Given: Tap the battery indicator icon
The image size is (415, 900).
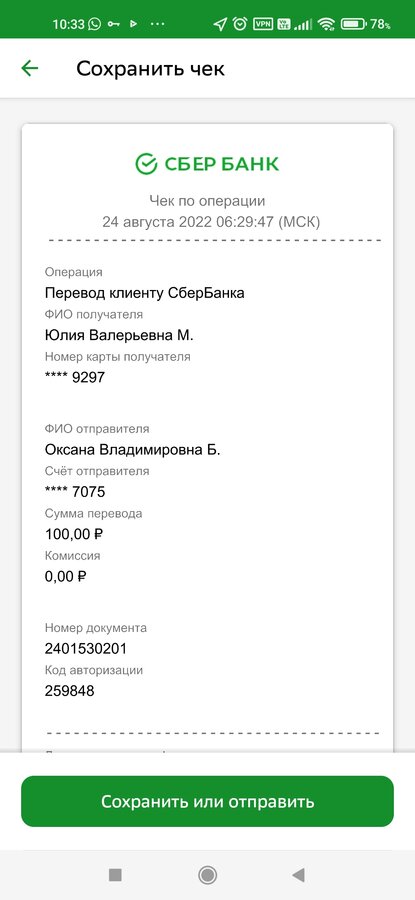Looking at the screenshot, I should click(353, 24).
